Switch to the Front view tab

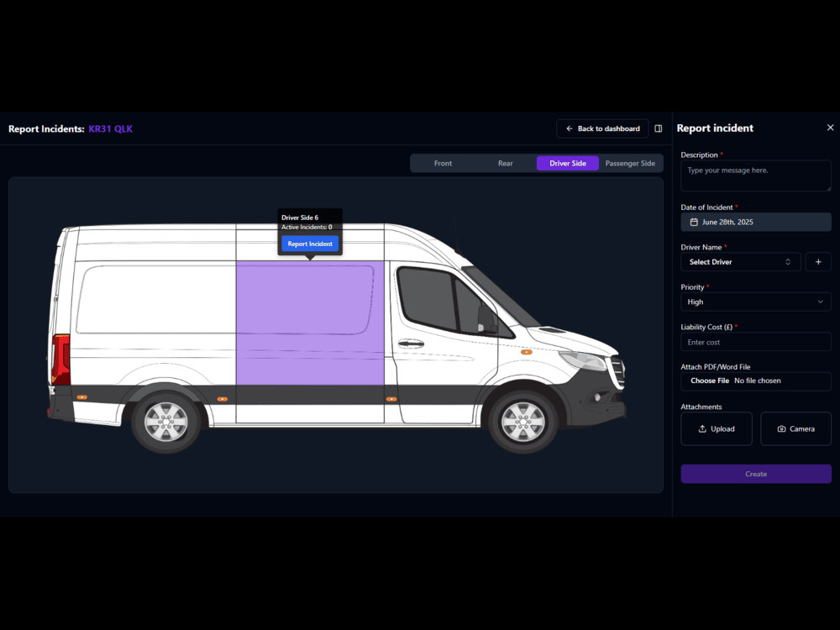pyautogui.click(x=443, y=164)
